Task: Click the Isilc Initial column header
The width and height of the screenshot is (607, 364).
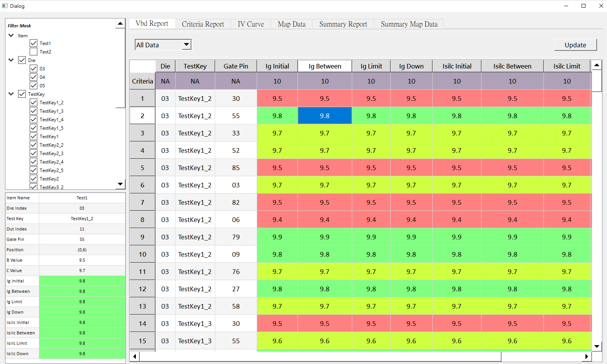Action: pos(457,66)
